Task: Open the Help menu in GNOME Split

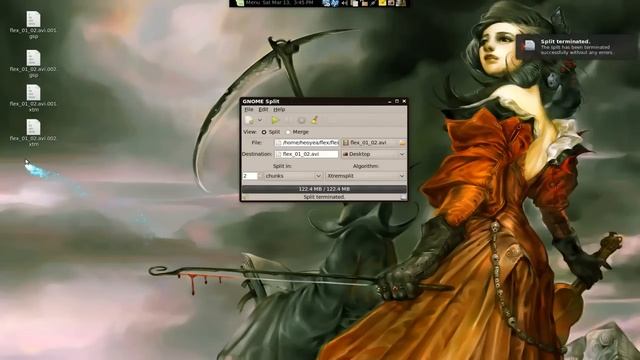Action: (279, 109)
